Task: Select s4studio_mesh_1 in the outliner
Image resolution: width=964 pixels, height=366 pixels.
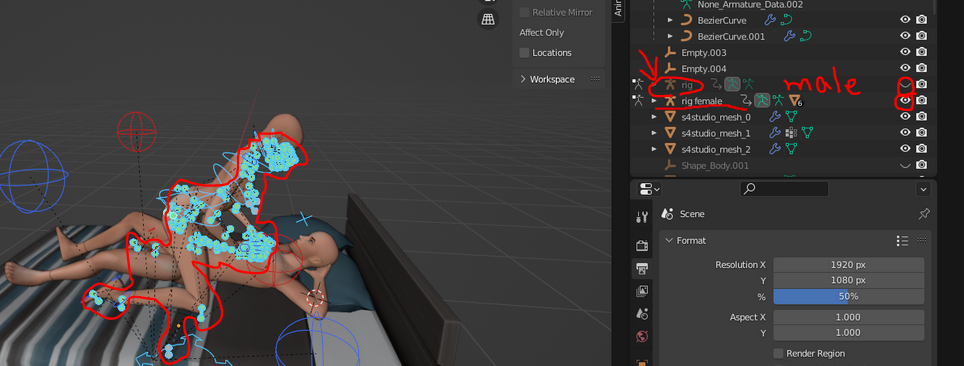Action: [716, 132]
